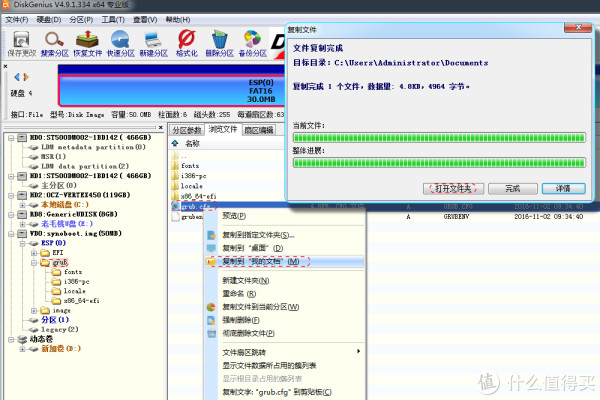Open the Search Partition (搜索分区) tool
Viewport: 600px width, 400px height.
coord(54,44)
